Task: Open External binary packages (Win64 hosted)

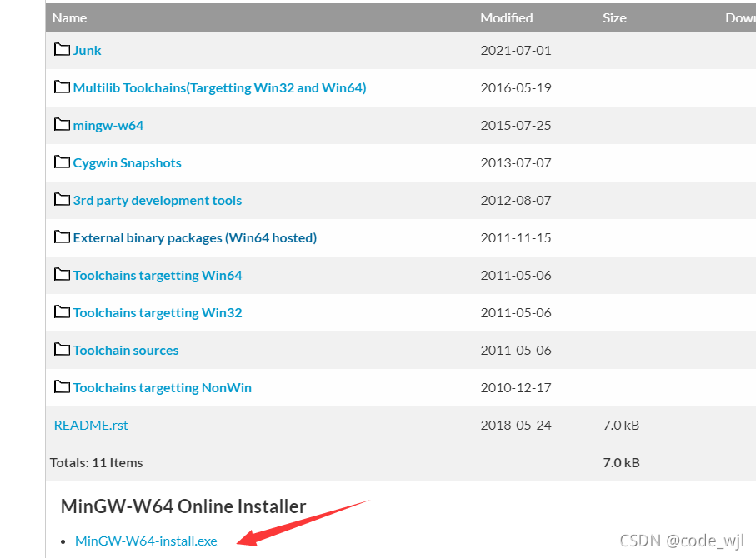Action: point(195,238)
